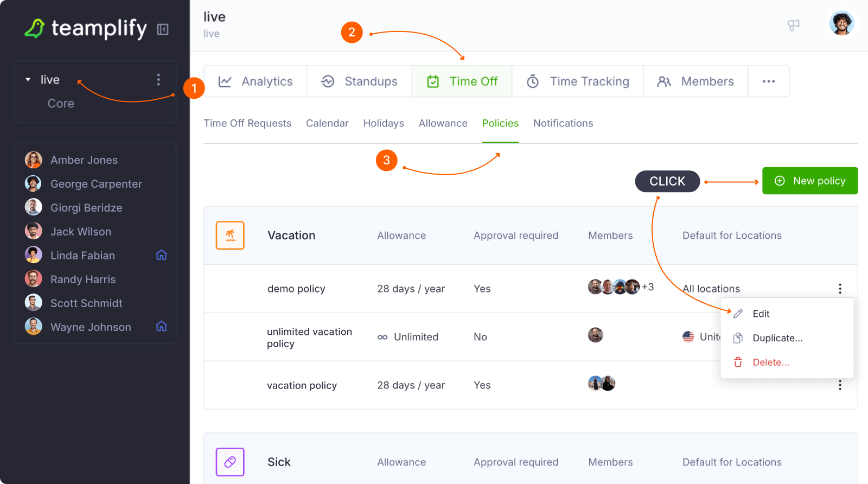This screenshot has width=868, height=484.
Task: Click the home icon next to Linda Fabian
Action: pos(161,255)
